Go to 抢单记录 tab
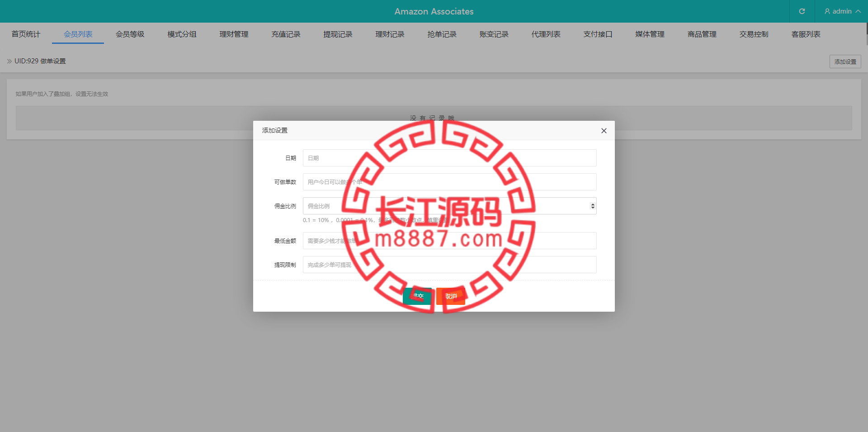This screenshot has height=432, width=868. point(442,34)
